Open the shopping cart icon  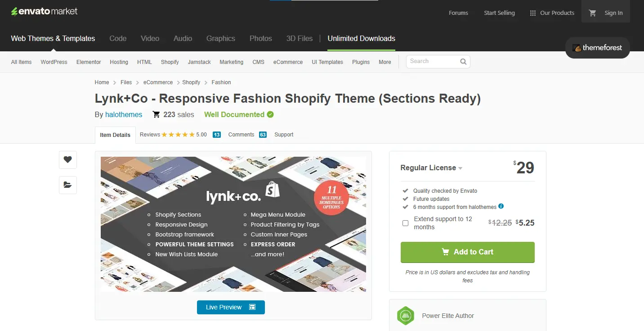[x=592, y=13]
